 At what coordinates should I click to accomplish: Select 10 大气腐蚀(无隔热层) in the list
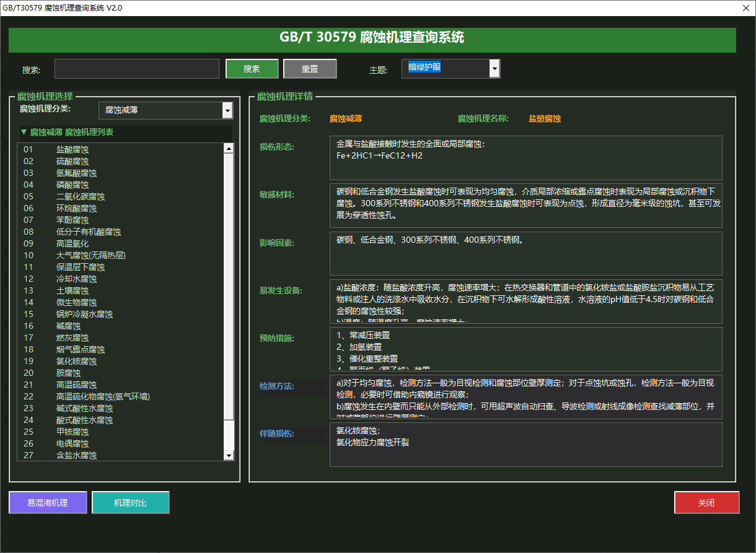(121, 255)
